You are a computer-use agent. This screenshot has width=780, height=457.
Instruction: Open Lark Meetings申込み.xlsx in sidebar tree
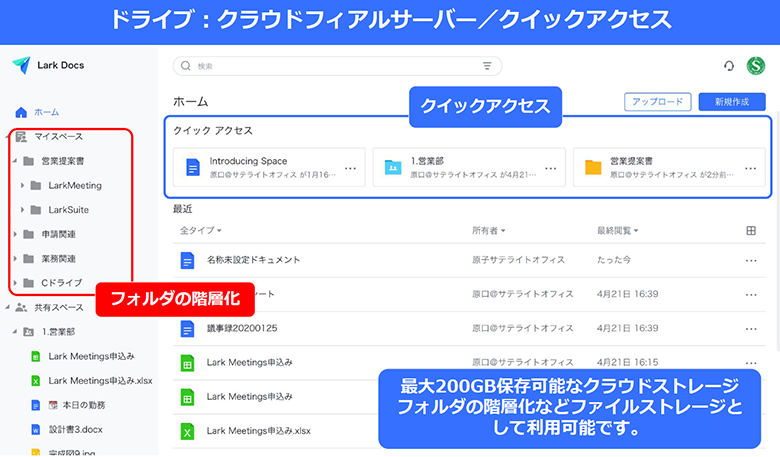pos(100,381)
